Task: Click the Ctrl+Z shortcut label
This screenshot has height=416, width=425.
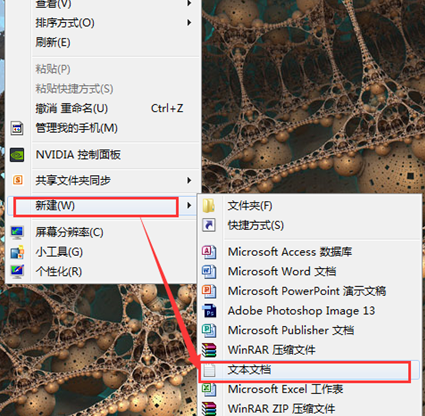Action: (x=167, y=108)
